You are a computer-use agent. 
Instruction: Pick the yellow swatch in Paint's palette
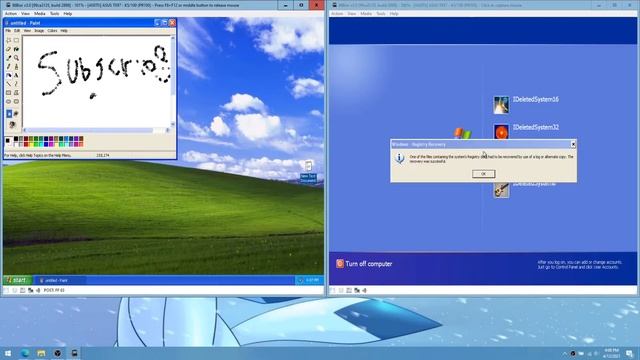coord(31,144)
